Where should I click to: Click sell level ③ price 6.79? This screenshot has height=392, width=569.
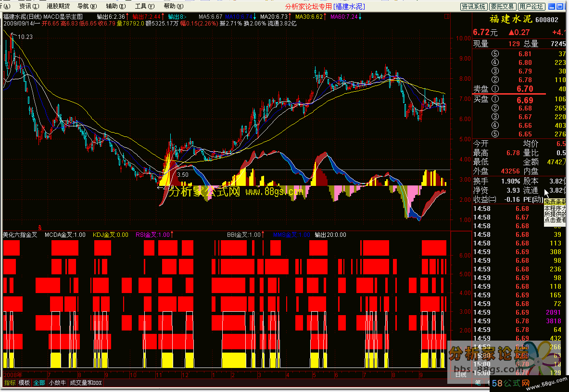pos(525,72)
